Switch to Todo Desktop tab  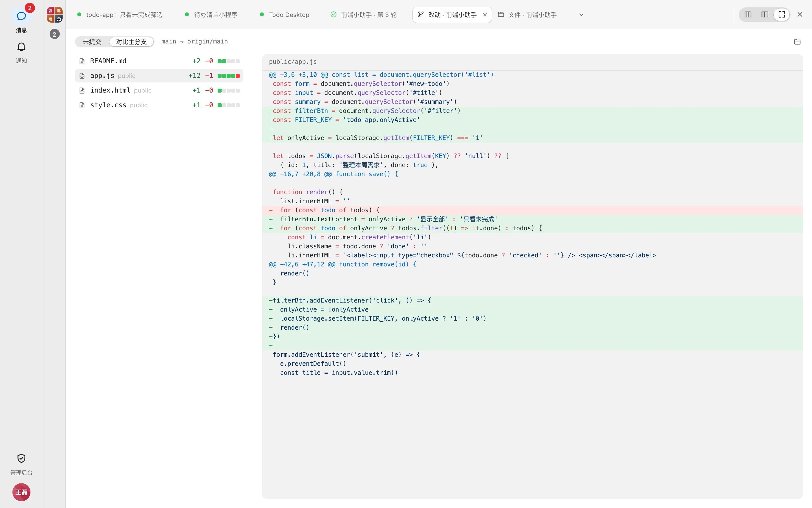(285, 15)
